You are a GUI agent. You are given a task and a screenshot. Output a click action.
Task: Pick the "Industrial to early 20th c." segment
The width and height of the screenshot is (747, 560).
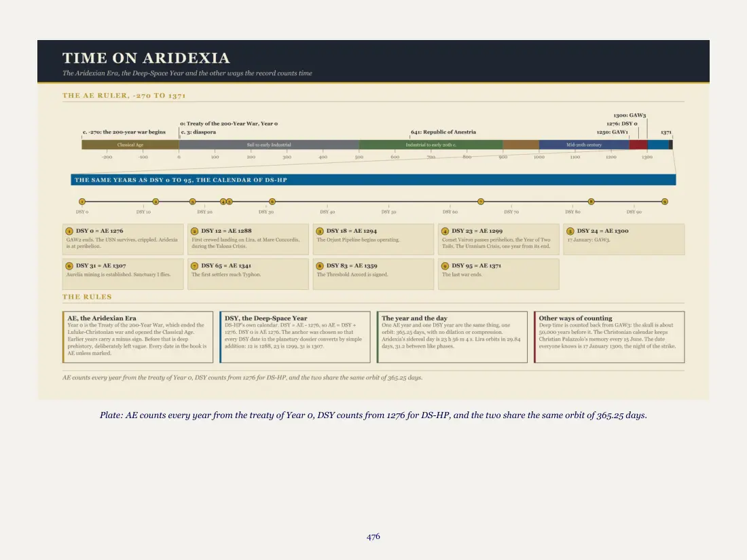tap(431, 145)
